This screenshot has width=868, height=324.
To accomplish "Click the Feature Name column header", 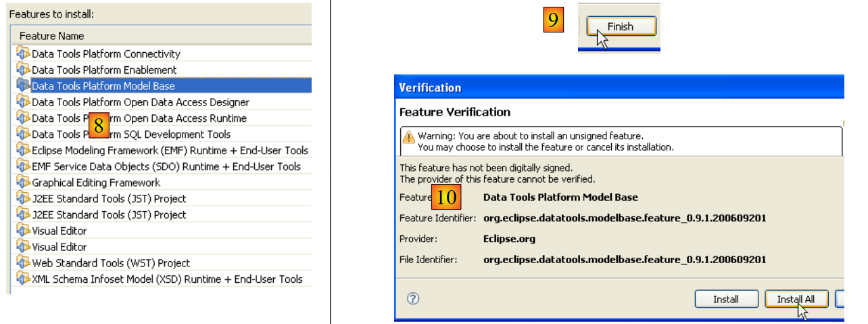I will (52, 36).
